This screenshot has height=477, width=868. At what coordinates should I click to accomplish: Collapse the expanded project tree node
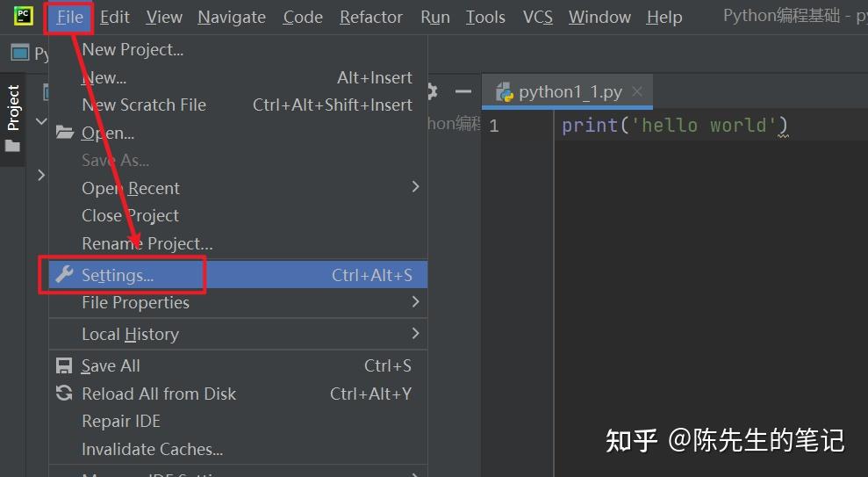[41, 121]
